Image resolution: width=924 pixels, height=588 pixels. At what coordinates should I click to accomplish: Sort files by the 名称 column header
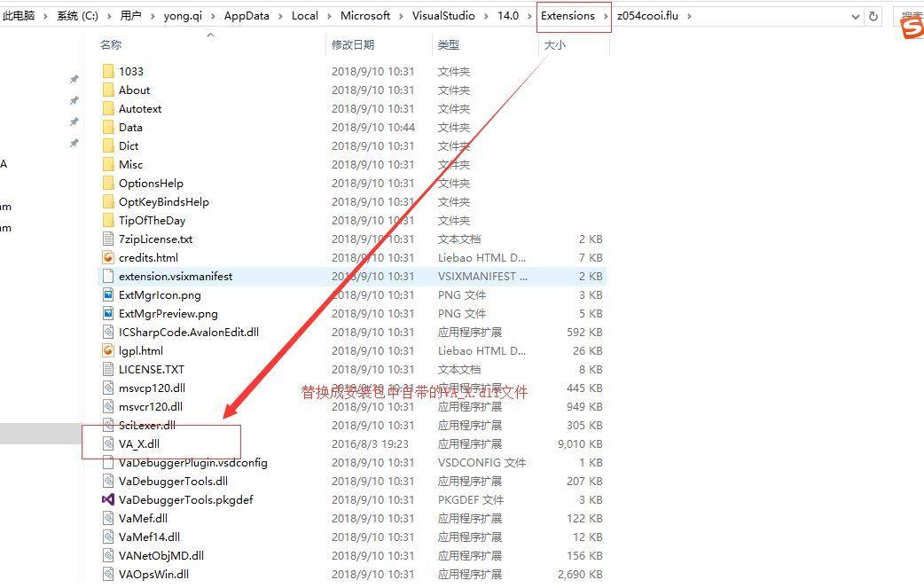click(111, 44)
